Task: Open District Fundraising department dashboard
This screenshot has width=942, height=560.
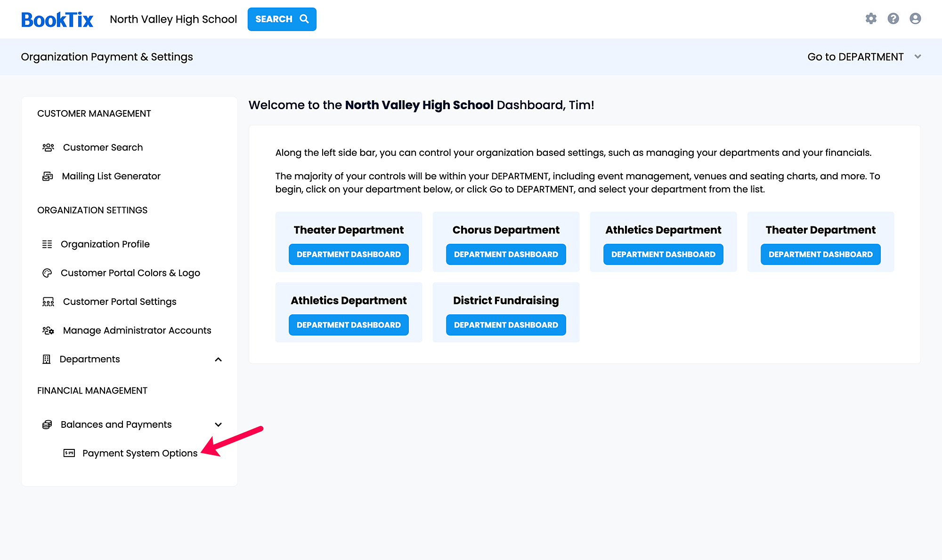Action: coord(506,325)
